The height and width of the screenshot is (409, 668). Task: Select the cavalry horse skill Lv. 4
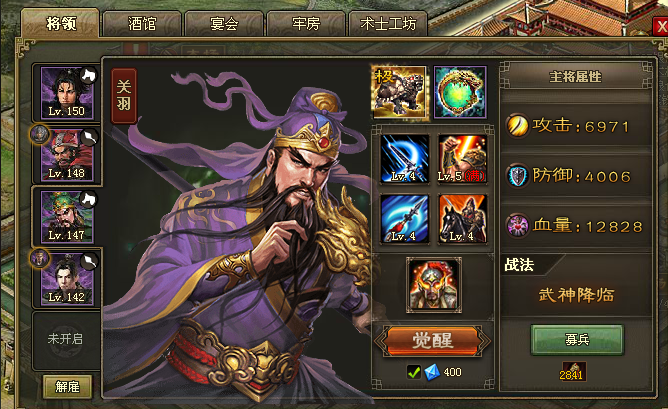462,219
